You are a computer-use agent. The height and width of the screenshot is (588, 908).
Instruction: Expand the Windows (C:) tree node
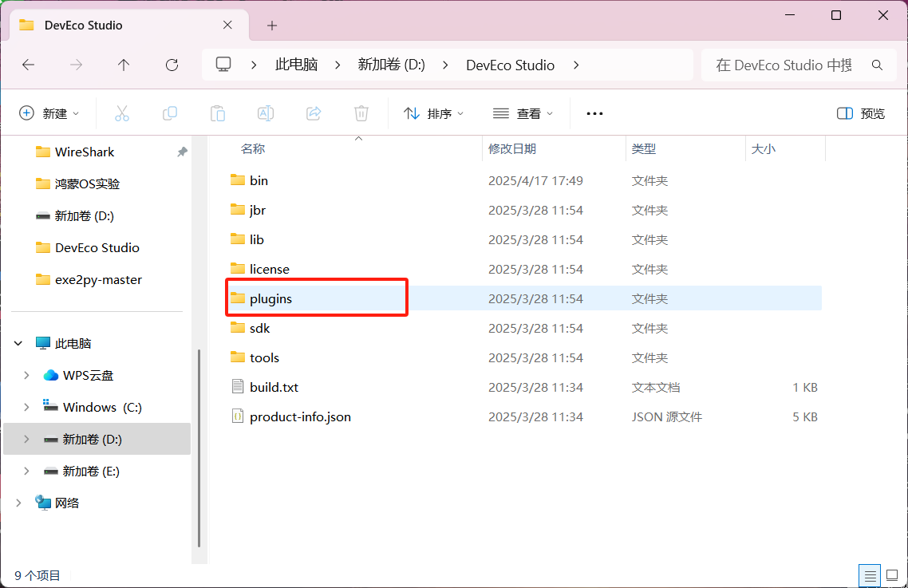point(26,407)
